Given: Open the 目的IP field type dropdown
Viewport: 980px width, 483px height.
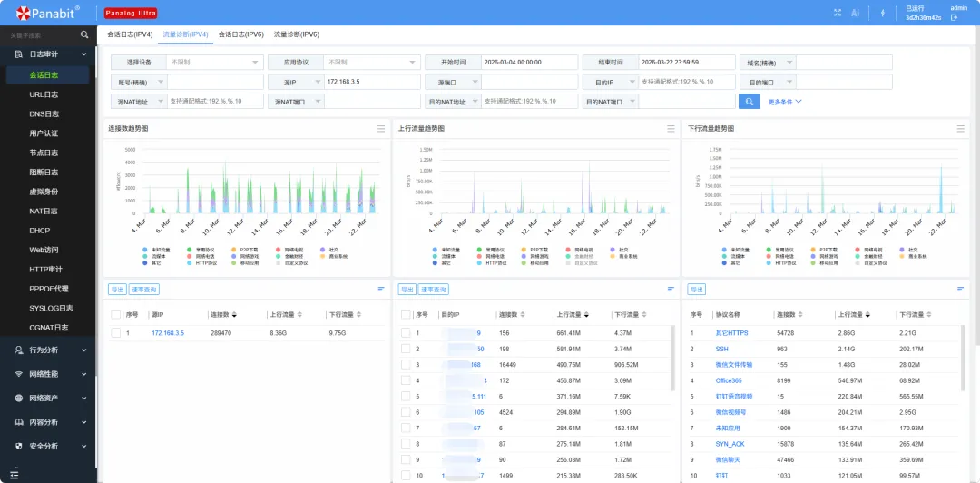Looking at the screenshot, I should 611,82.
